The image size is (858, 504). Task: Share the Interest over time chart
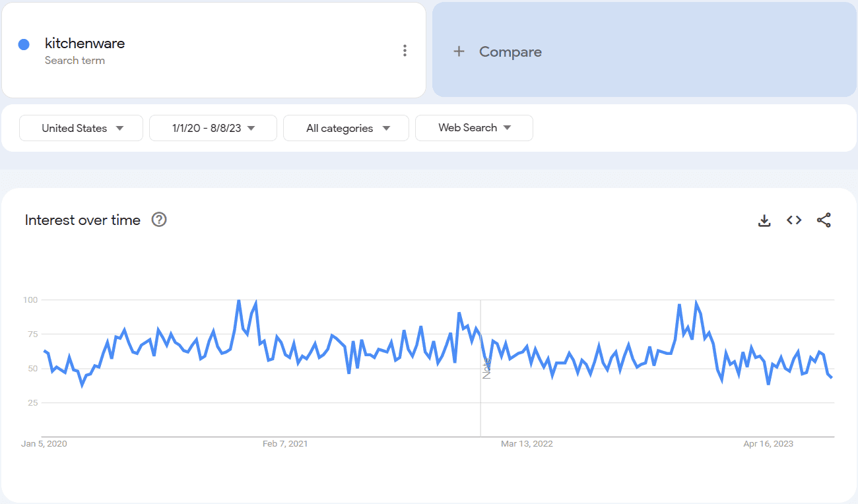(x=824, y=220)
